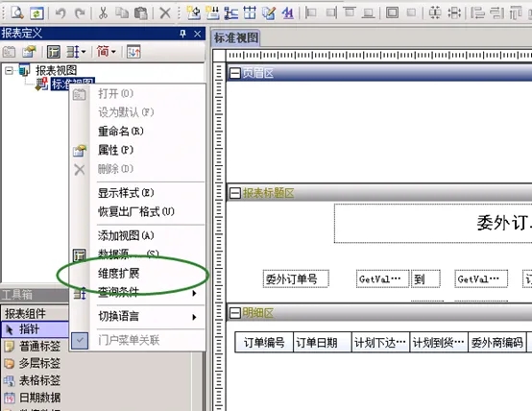Click the print preview icon in toolbar
This screenshot has width=532, height=411.
coord(16,12)
